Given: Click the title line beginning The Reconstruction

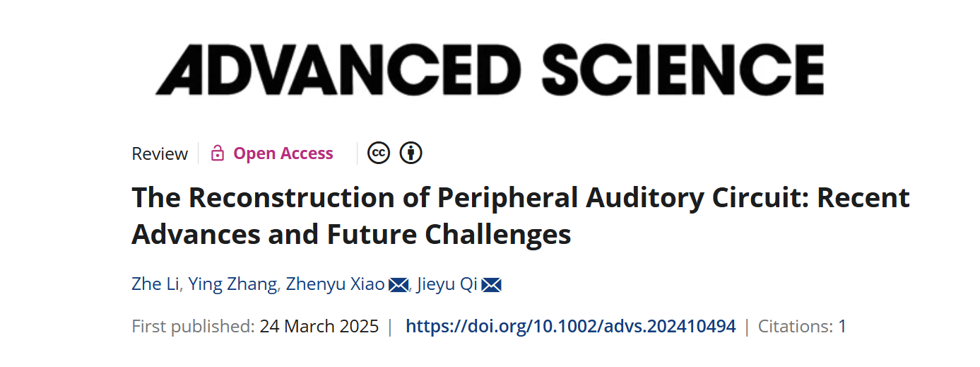Looking at the screenshot, I should (x=521, y=198).
